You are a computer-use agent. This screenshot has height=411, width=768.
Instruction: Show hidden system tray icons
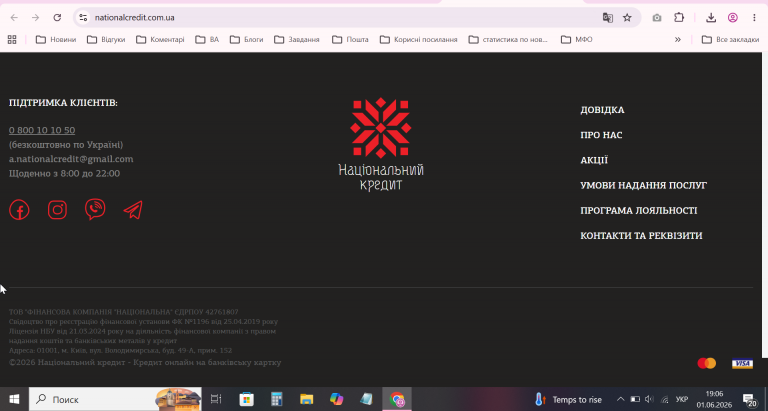coord(620,399)
